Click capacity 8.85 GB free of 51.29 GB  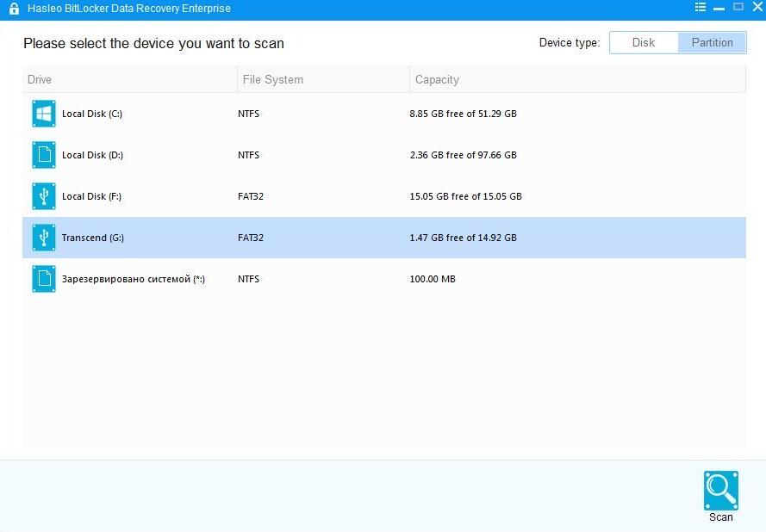tap(463, 114)
